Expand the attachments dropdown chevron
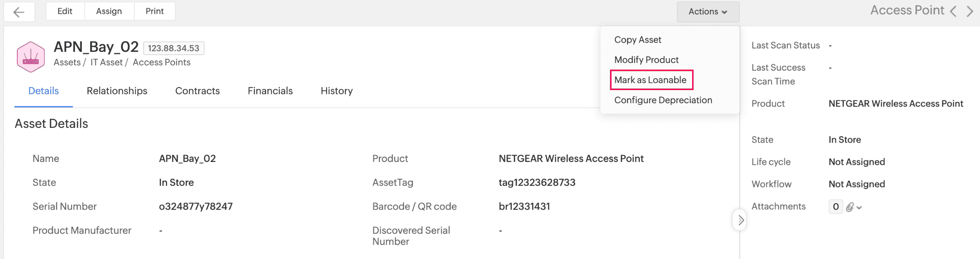Screen dimensions: 980x259 [859, 208]
